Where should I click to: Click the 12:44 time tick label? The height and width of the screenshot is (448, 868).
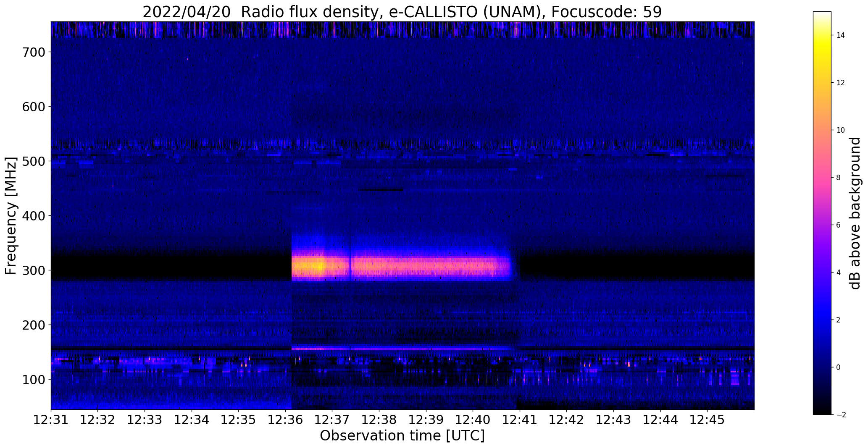(660, 420)
